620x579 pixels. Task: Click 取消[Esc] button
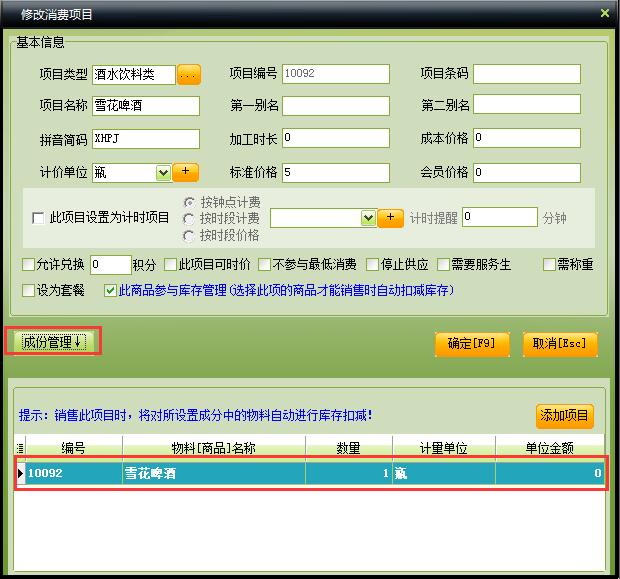(x=560, y=343)
